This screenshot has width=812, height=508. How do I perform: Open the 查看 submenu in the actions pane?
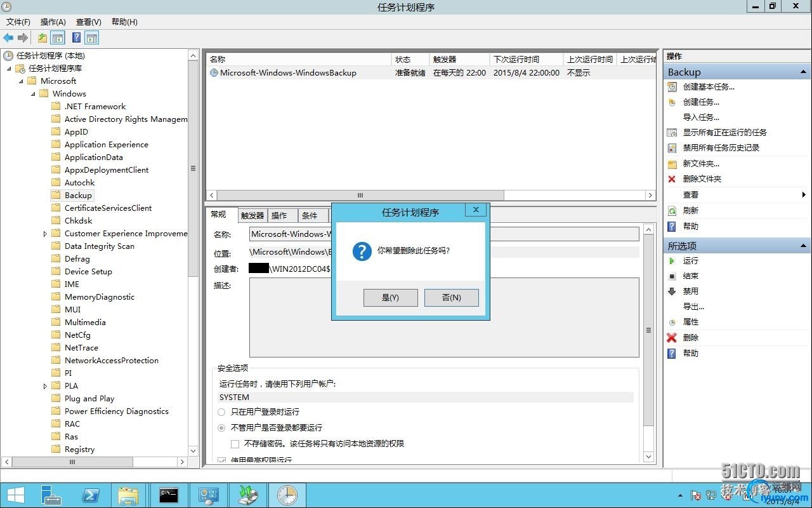pyautogui.click(x=690, y=195)
